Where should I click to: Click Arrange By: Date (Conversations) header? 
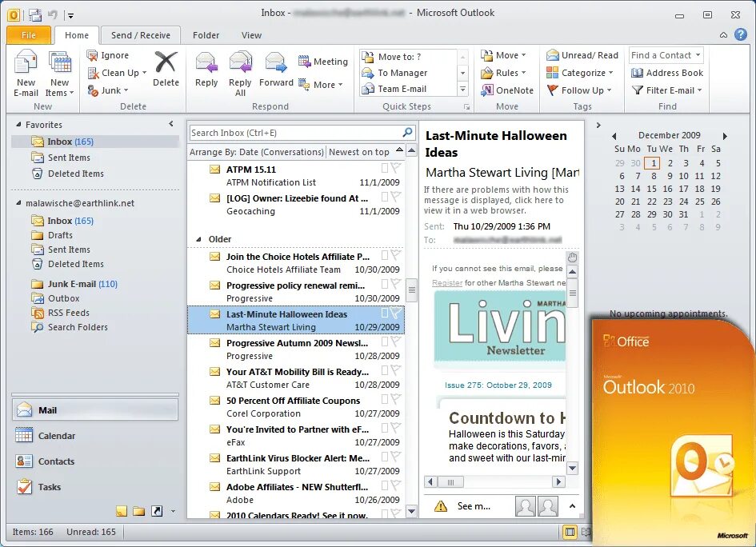257,152
